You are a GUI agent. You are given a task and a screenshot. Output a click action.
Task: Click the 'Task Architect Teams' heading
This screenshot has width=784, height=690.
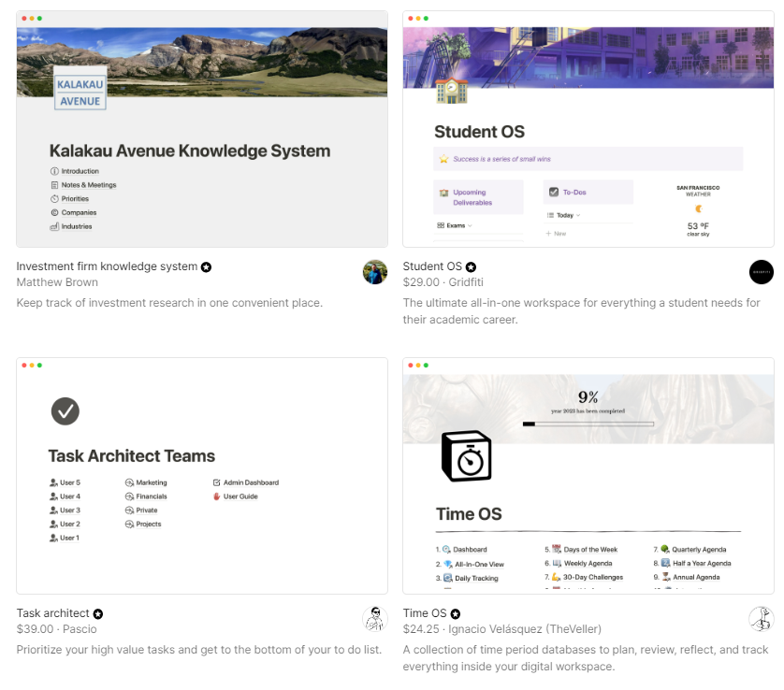[x=132, y=456]
